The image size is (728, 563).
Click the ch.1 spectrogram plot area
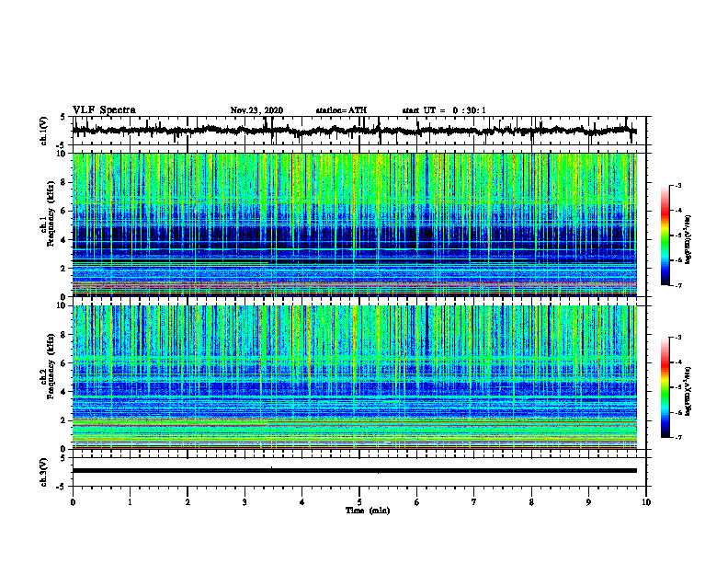tap(354, 224)
